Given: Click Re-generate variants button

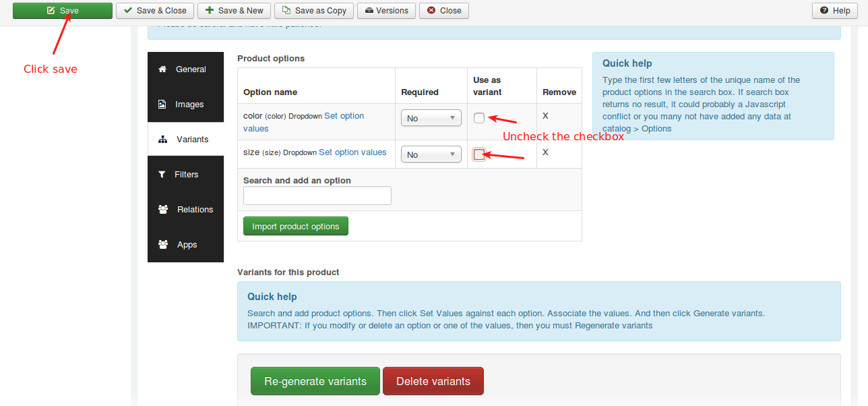Looking at the screenshot, I should tap(315, 381).
